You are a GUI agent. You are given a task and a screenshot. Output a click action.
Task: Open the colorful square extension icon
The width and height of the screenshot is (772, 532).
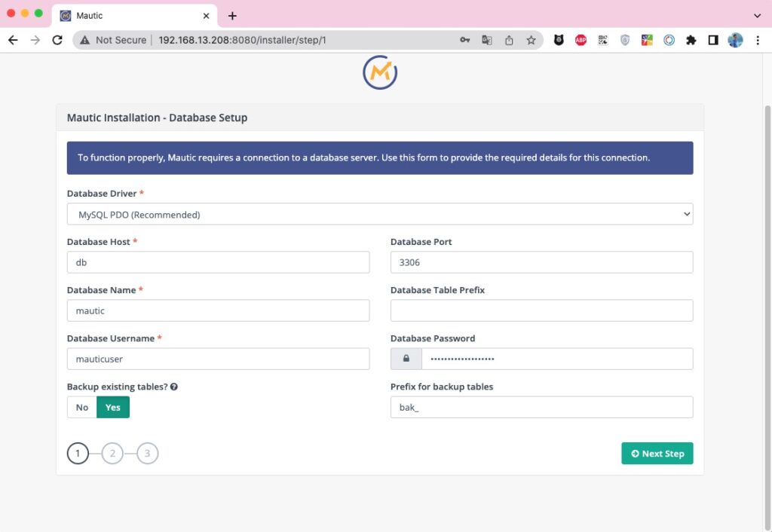[x=647, y=41]
